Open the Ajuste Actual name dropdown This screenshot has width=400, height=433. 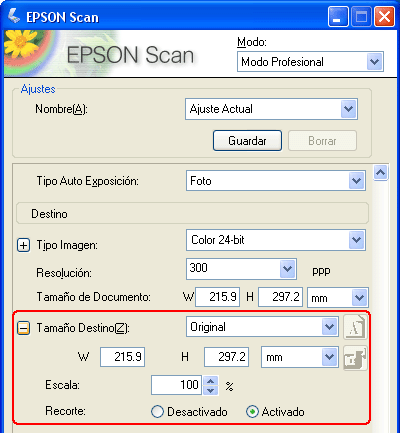271,109
